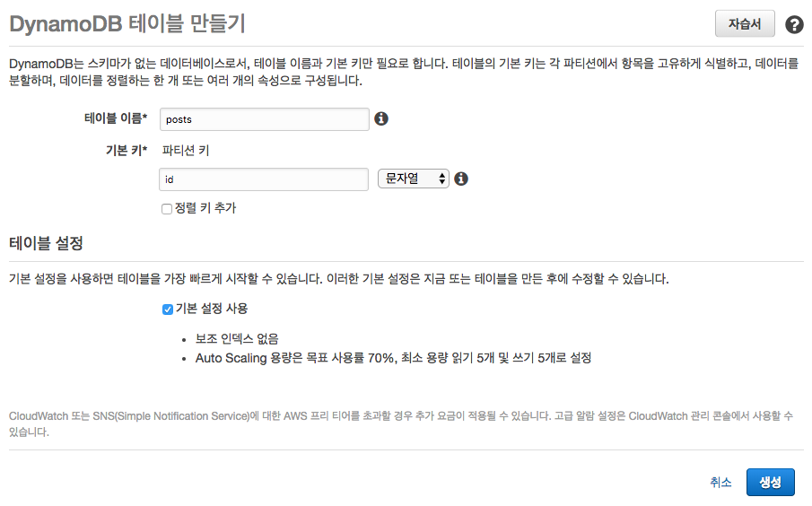
Task: Enable the 정렬 키 추가 checkbox
Action: [x=167, y=209]
